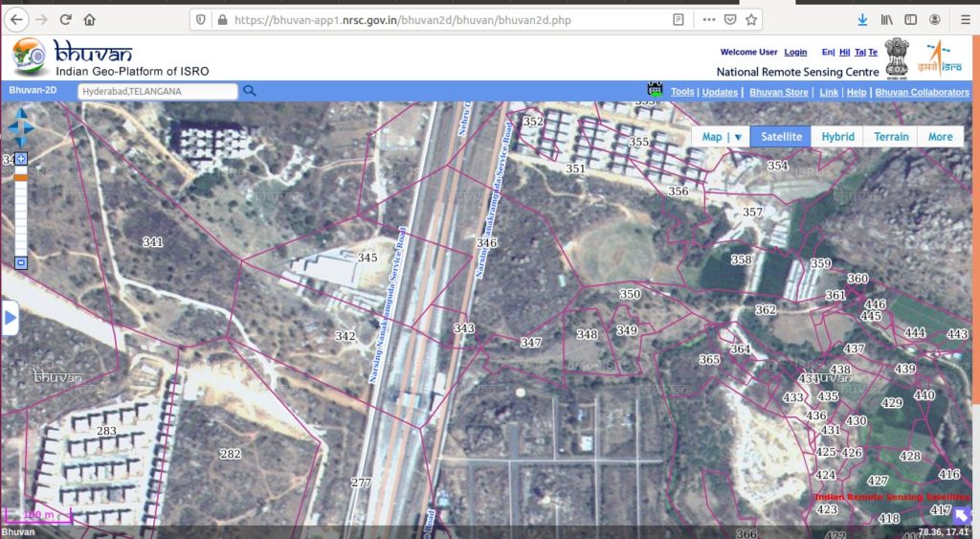Go back with the browser back arrow

point(16,19)
